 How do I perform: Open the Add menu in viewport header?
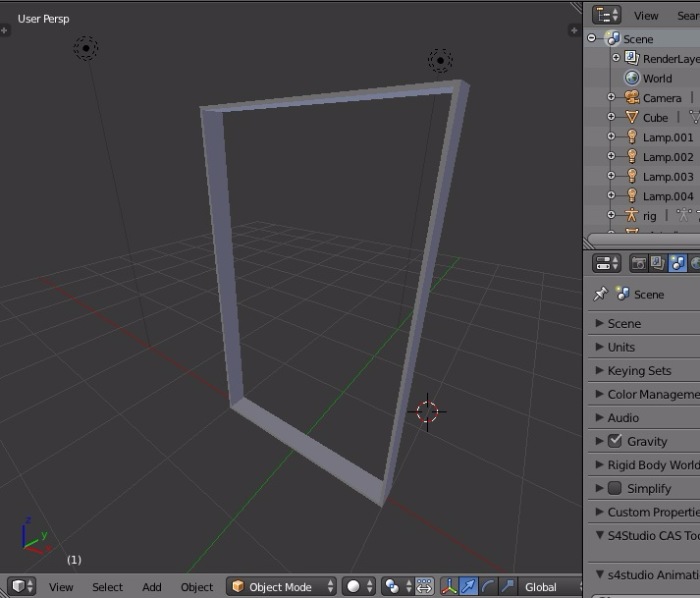152,587
